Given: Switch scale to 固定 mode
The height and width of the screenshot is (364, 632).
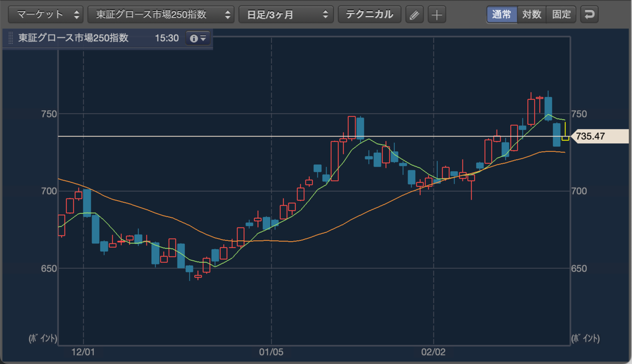Looking at the screenshot, I should [x=561, y=14].
